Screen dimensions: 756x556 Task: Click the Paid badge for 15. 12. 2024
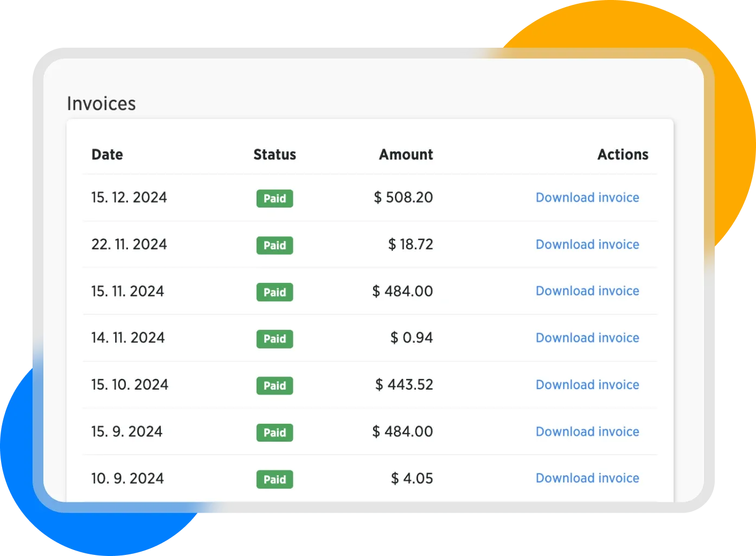[x=274, y=198]
